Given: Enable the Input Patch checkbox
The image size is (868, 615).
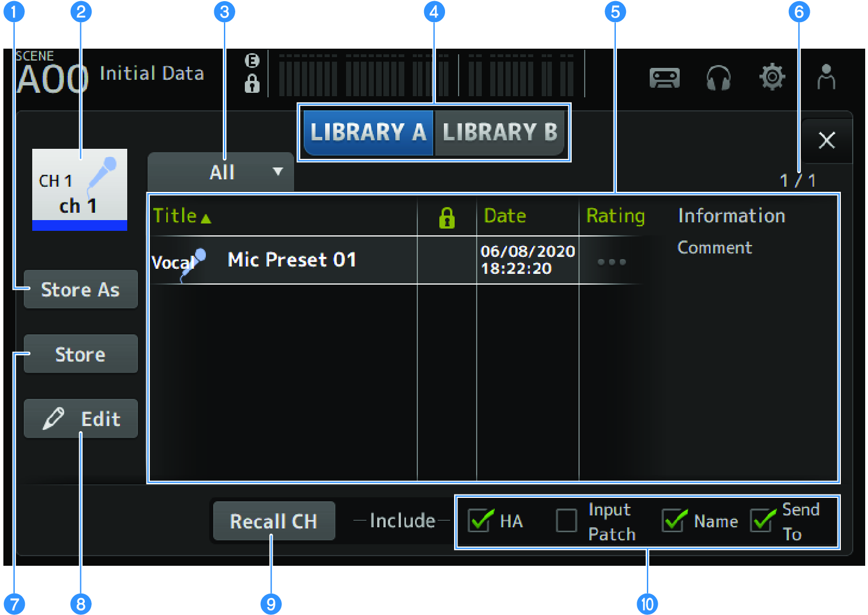Looking at the screenshot, I should pos(567,521).
